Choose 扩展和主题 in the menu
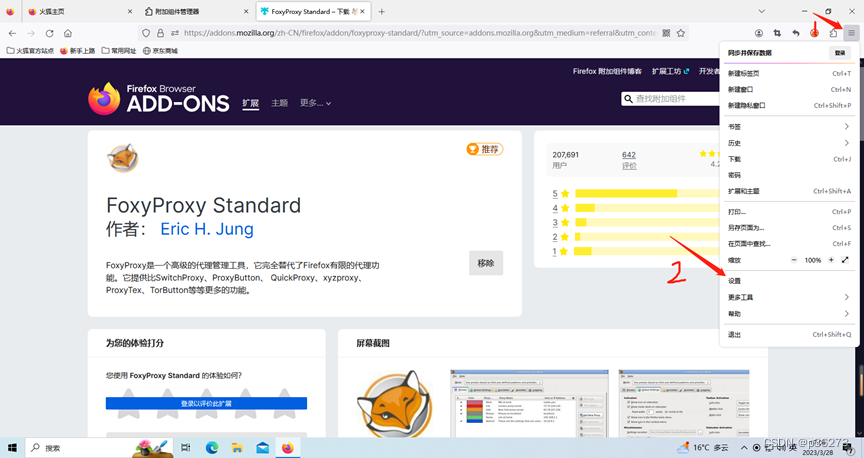 [x=789, y=191]
